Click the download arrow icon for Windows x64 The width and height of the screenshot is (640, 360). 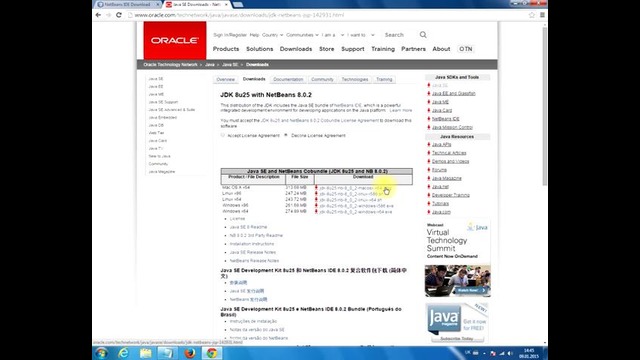pos(316,212)
